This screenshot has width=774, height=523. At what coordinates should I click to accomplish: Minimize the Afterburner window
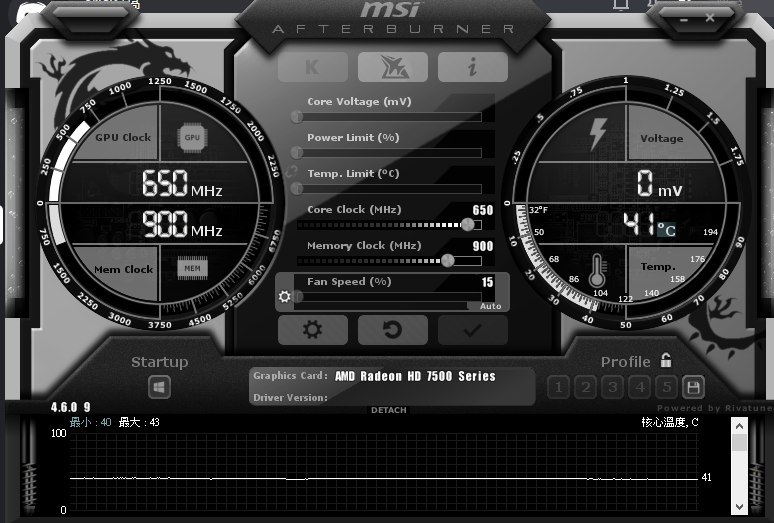684,19
